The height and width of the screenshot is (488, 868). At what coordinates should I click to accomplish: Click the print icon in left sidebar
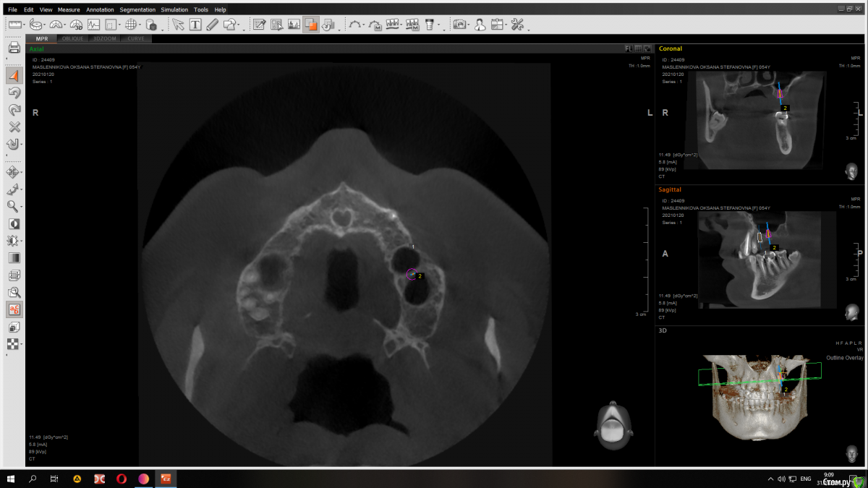point(14,48)
